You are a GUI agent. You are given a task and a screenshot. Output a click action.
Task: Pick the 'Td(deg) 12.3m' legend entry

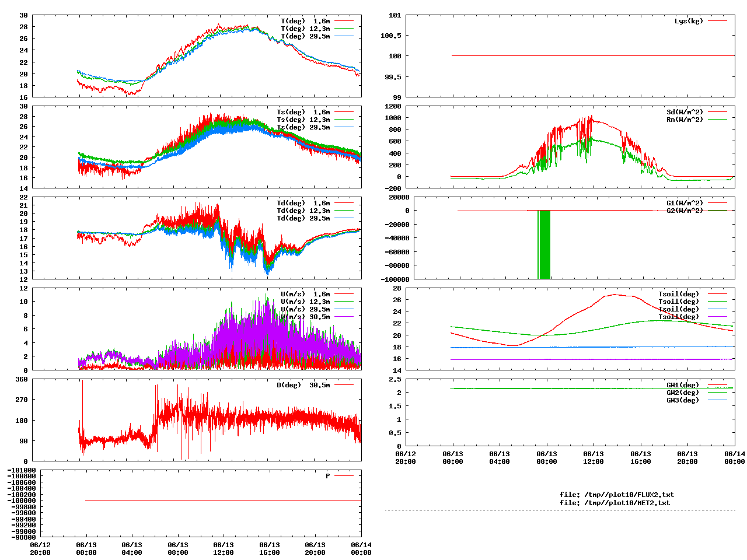[x=303, y=211]
